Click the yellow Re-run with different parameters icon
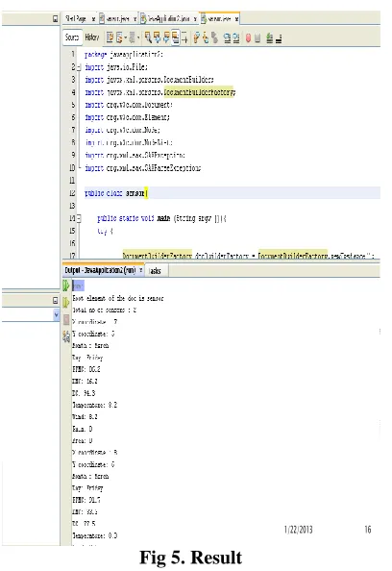This screenshot has height=571, width=392. (x=66, y=302)
